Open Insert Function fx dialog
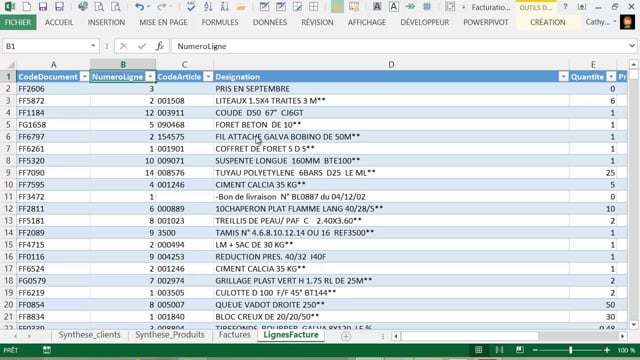The height and width of the screenshot is (360, 640). (160, 46)
